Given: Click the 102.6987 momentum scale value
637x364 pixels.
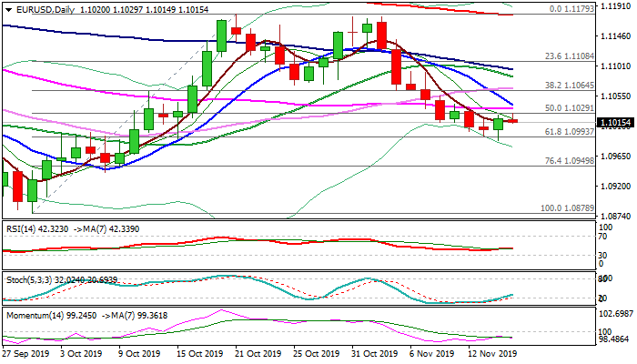Looking at the screenshot, I should coord(617,314).
